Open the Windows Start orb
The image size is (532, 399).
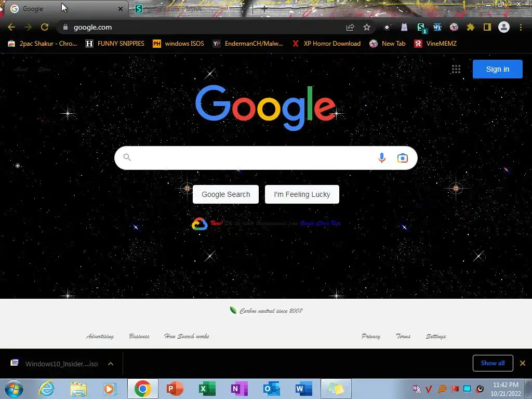coord(14,389)
